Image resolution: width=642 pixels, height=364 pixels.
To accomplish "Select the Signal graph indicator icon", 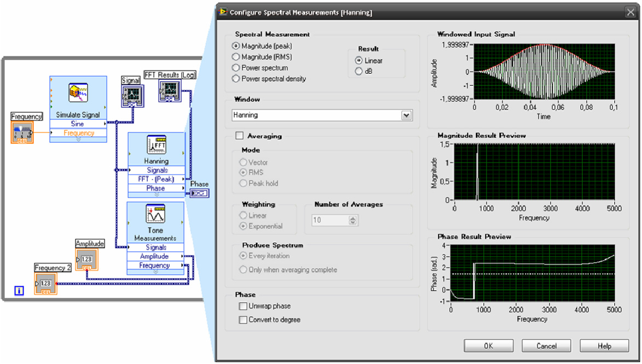I will tap(132, 96).
